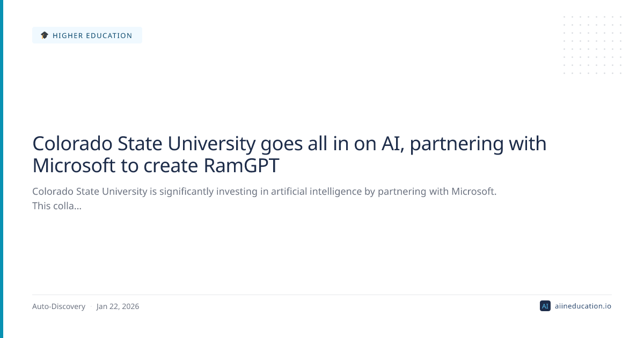Click the AI logo square icon
Viewport: 644px width, 338px height.
pyautogui.click(x=545, y=306)
